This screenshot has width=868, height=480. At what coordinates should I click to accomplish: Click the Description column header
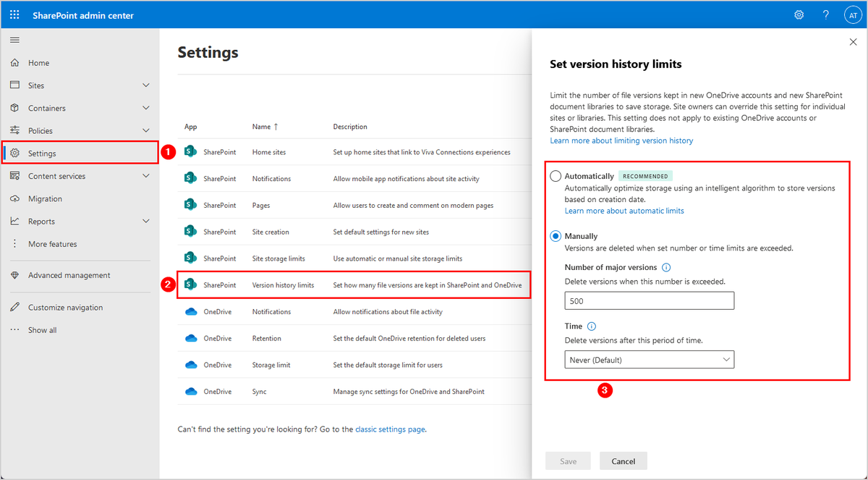coord(350,127)
